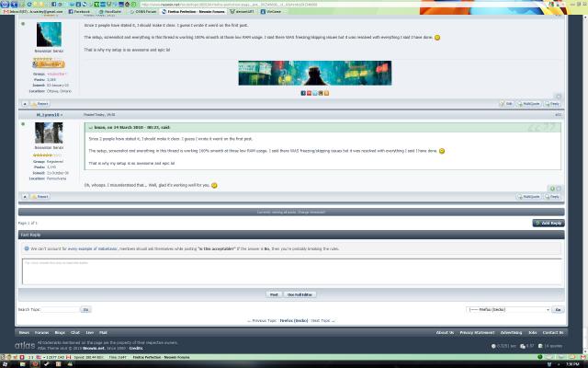
Task: Switch to the OSBS Forum tab
Action: (143, 12)
